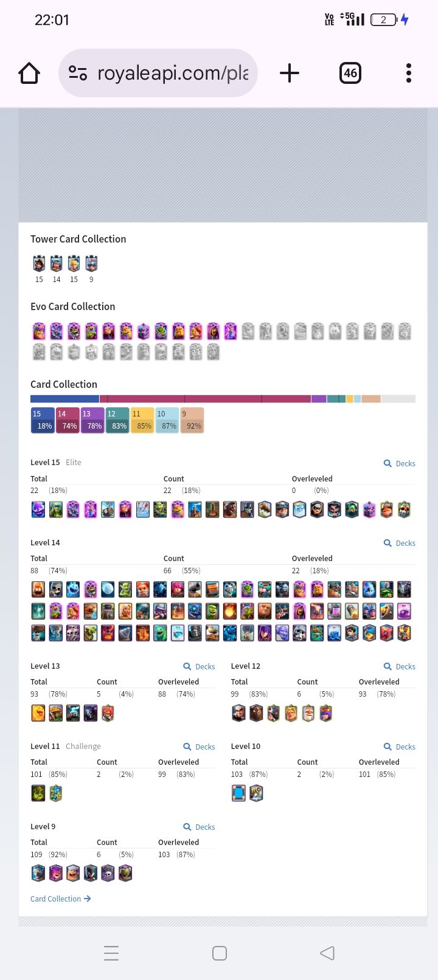The height and width of the screenshot is (980, 438).
Task: Open the tab switcher showing 46
Action: point(350,73)
